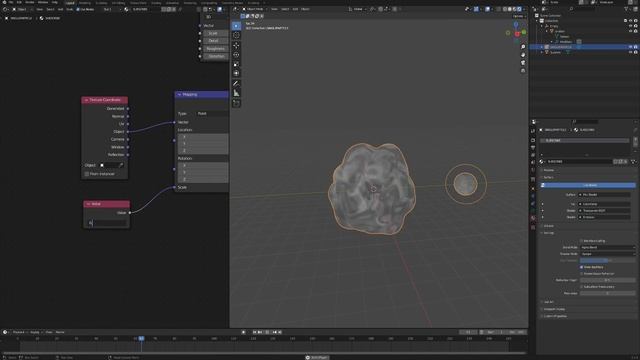
Task: Open the Texture properties tab icon
Action: click(533, 227)
